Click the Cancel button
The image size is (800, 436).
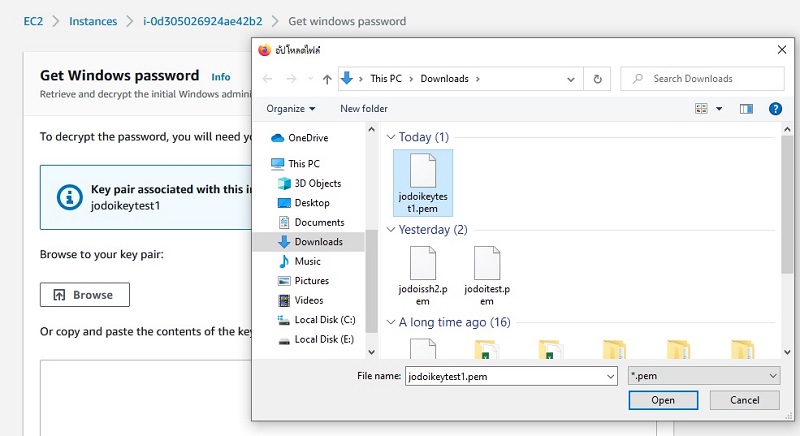point(744,400)
